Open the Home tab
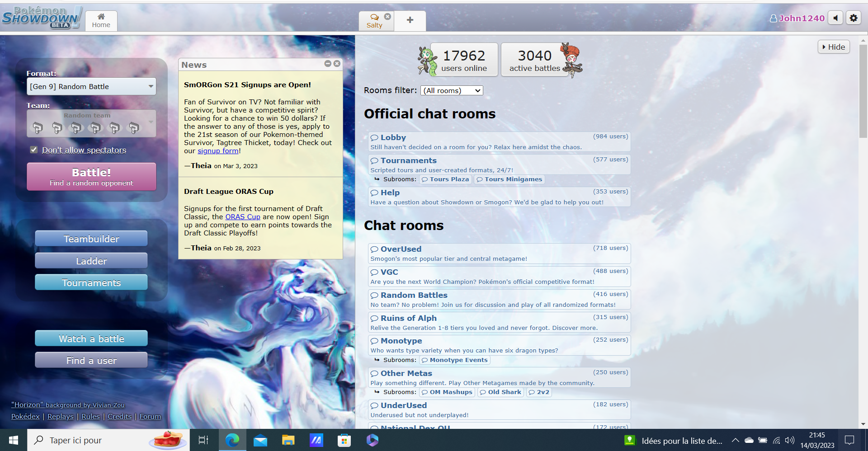The image size is (868, 451). (101, 21)
